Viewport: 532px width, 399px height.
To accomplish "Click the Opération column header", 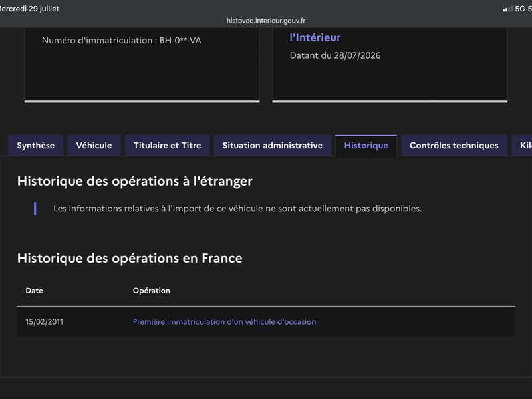I will point(152,291).
